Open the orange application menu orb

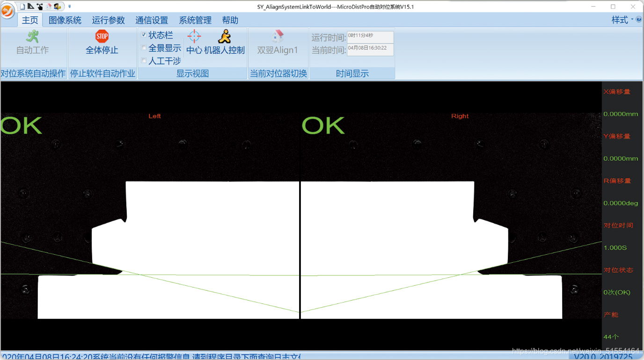[x=7, y=10]
